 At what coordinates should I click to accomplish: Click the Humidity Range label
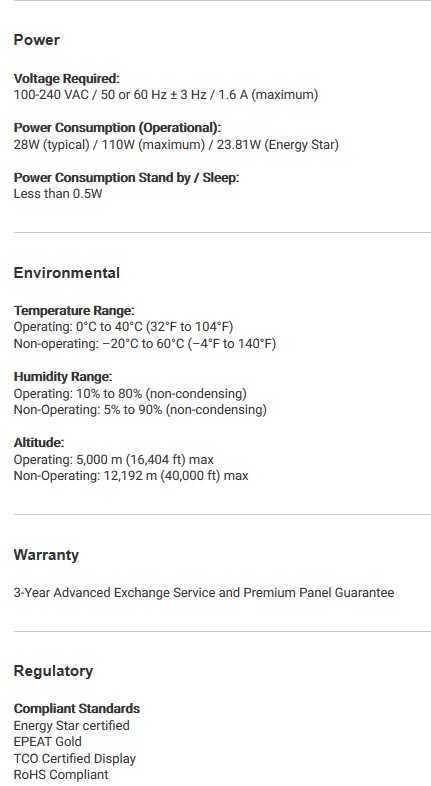63,377
